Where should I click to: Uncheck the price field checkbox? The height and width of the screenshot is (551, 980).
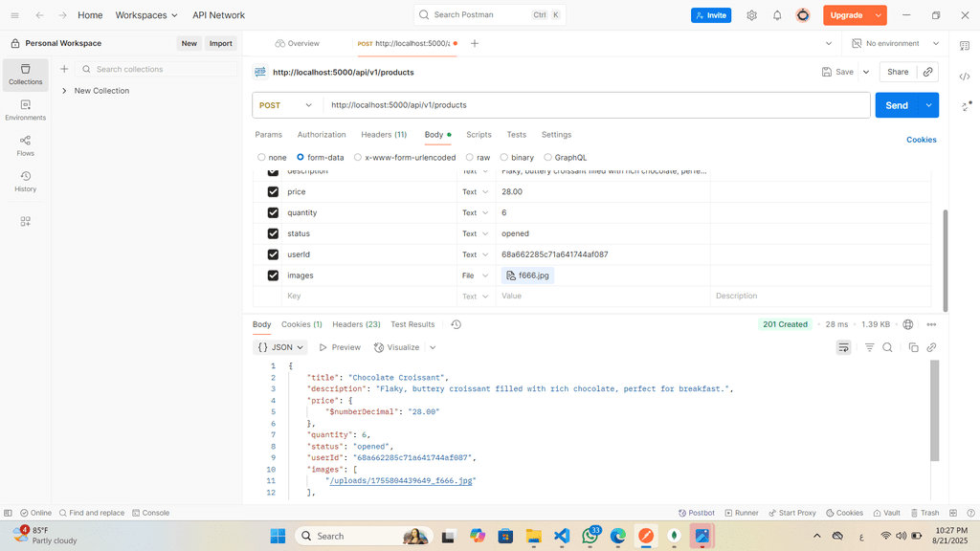(273, 191)
